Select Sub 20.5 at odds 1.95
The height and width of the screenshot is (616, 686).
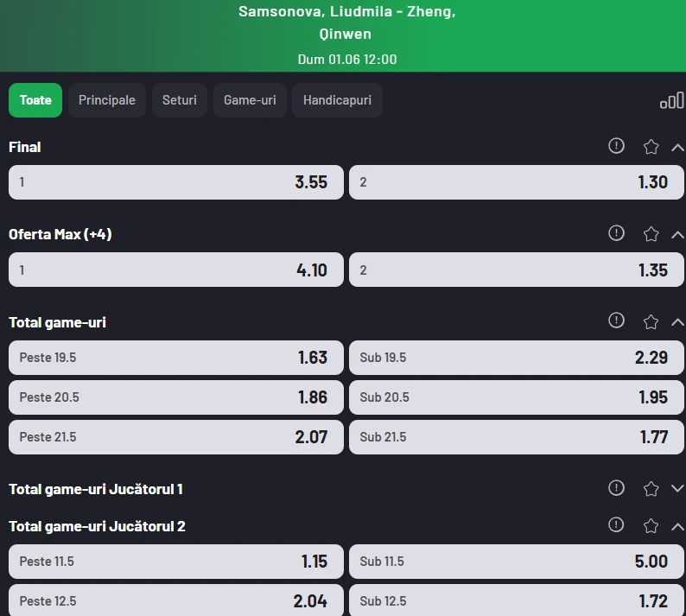pos(517,397)
